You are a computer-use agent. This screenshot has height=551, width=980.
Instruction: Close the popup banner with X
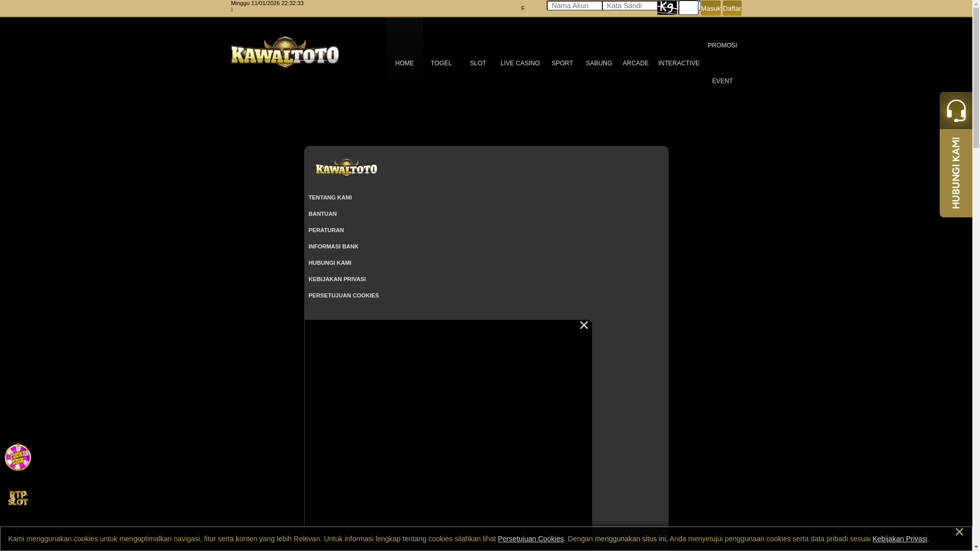pyautogui.click(x=584, y=325)
